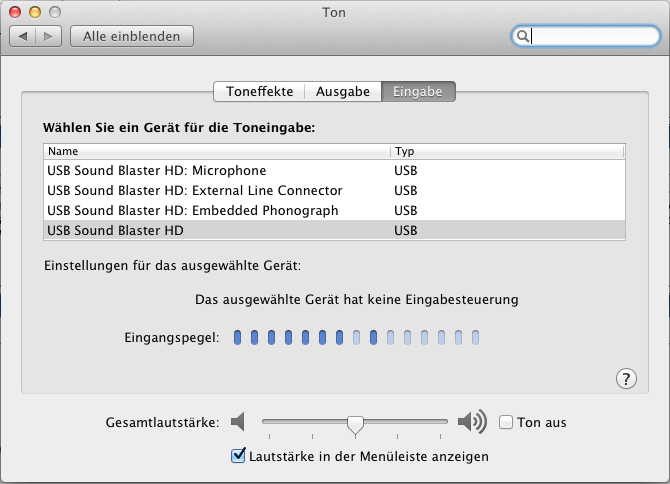Switch to the Toneffekte tab

(x=259, y=91)
